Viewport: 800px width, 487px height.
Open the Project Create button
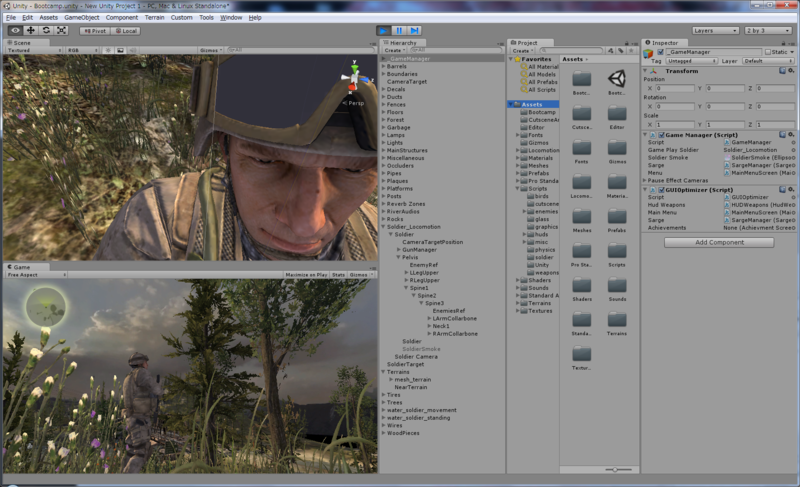coord(522,50)
